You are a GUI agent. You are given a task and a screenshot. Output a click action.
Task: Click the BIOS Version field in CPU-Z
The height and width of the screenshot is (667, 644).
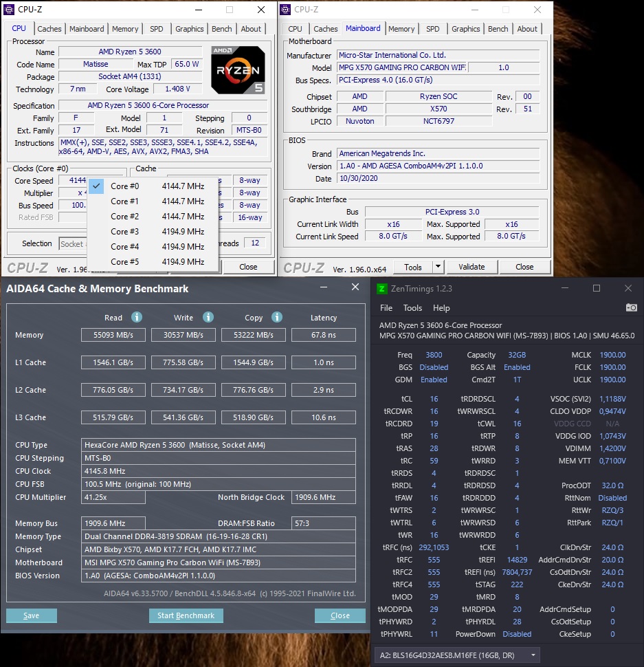tap(438, 166)
